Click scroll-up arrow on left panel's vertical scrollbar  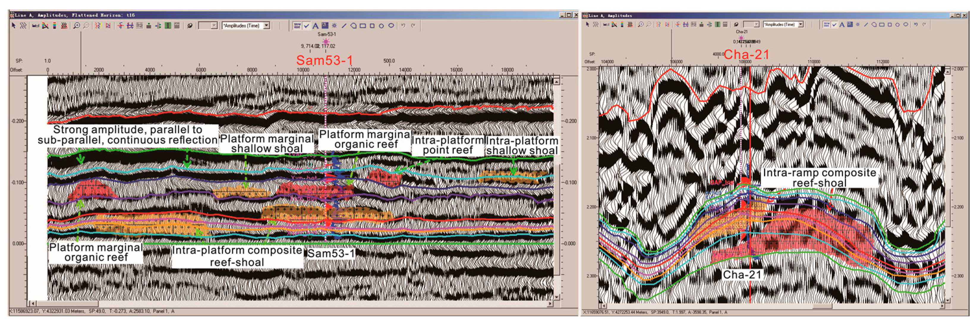[557, 82]
